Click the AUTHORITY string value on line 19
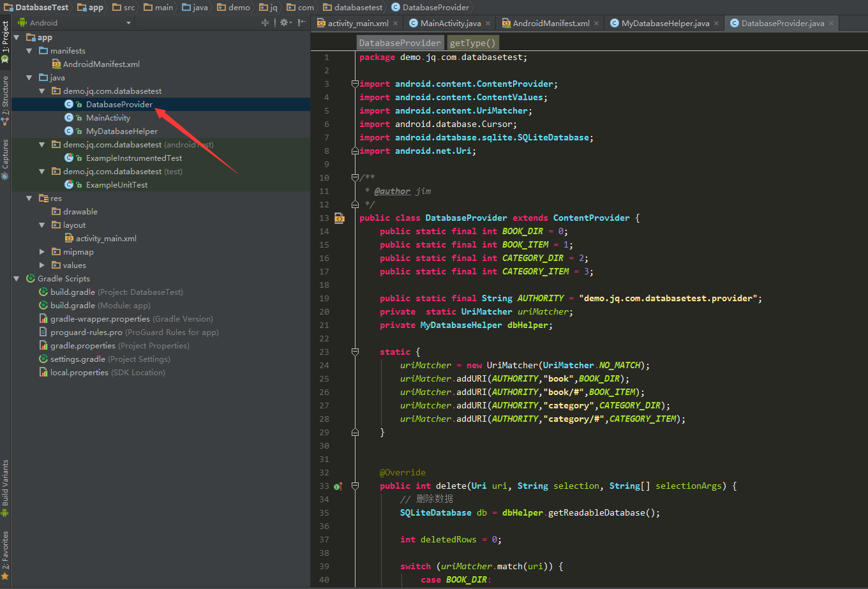This screenshot has height=589, width=868. [x=668, y=299]
